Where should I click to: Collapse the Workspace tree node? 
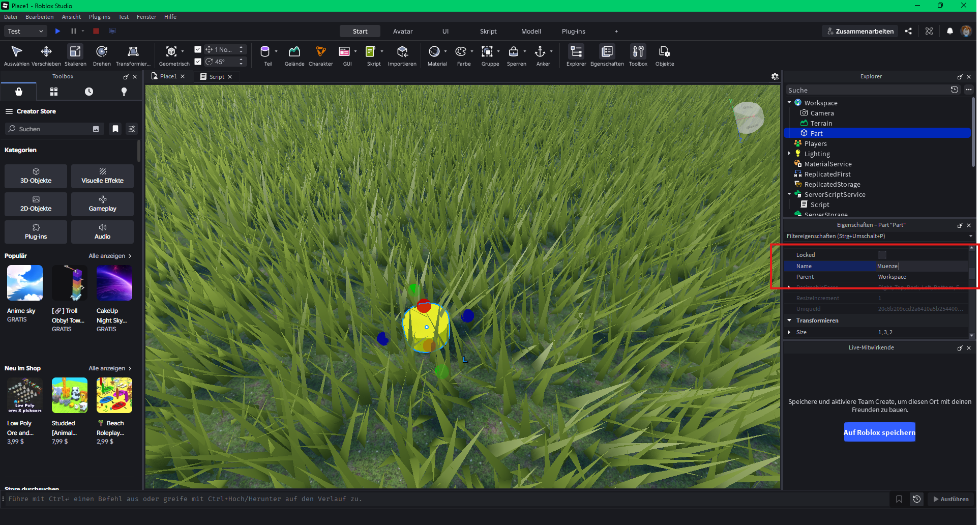click(789, 103)
